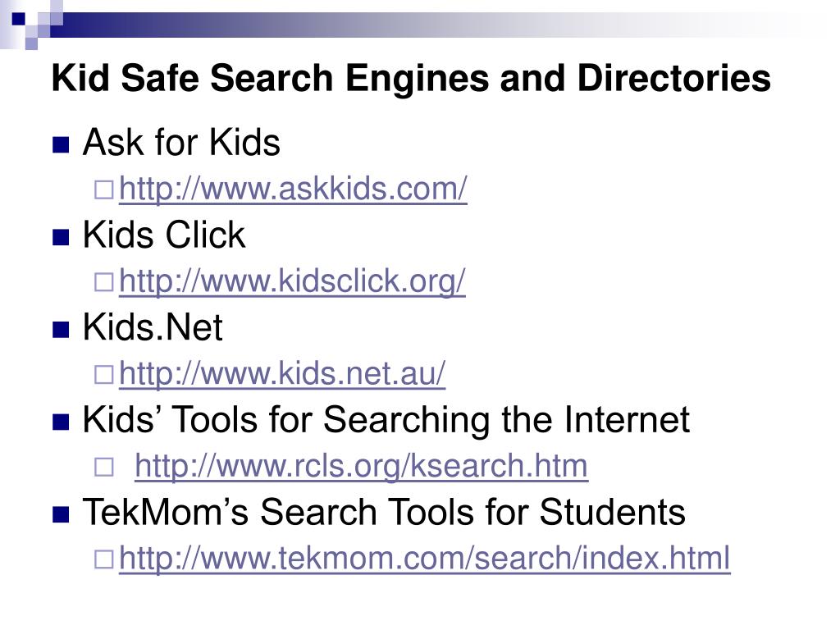This screenshot has width=840, height=630.
Task: Follow the tekmom.com search index link
Action: coord(425,558)
